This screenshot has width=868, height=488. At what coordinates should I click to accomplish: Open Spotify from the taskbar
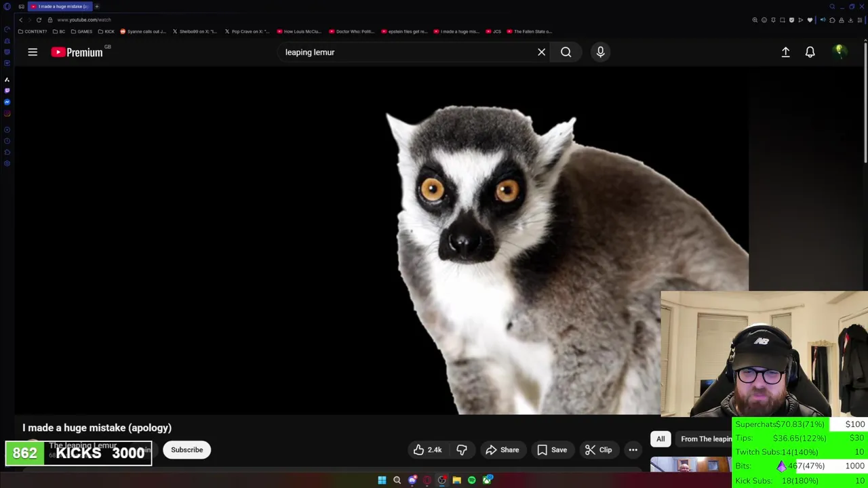471,481
